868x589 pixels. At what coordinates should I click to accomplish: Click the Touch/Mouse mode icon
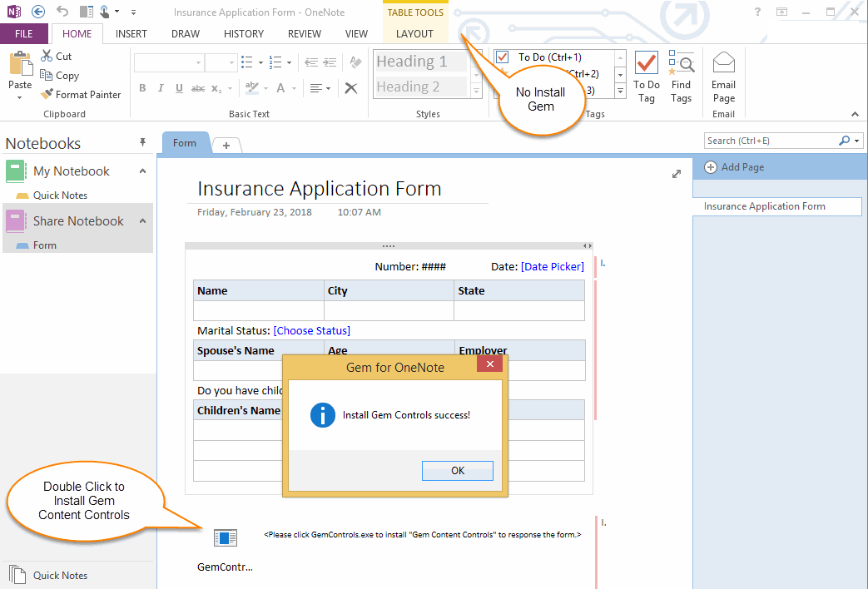[105, 12]
